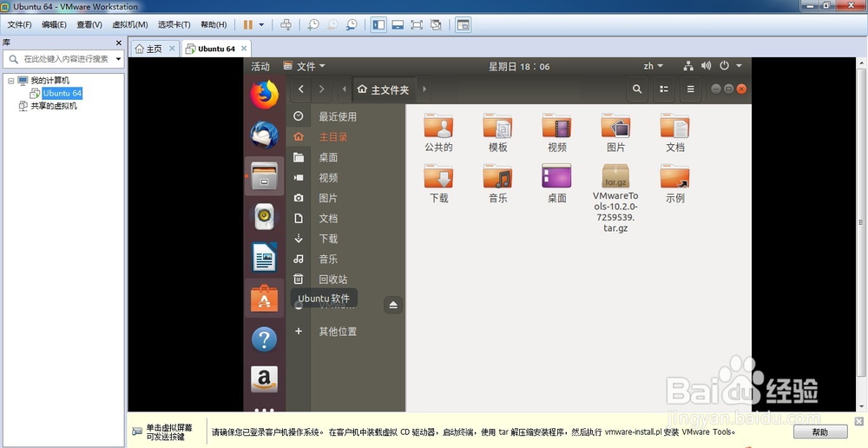Close the 主页 tab
Image resolution: width=868 pixels, height=448 pixels.
(x=172, y=48)
